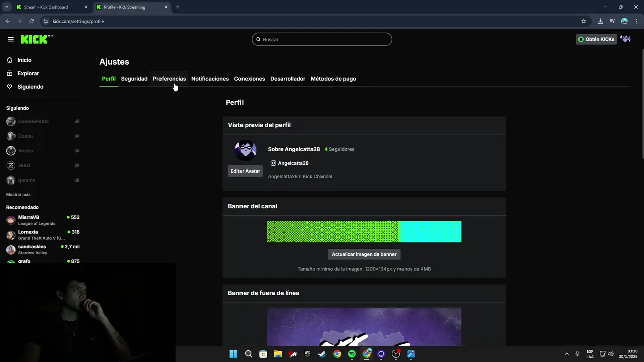Open the Angelcatta28 Instagram link
This screenshot has height=362, width=644.
(290, 163)
